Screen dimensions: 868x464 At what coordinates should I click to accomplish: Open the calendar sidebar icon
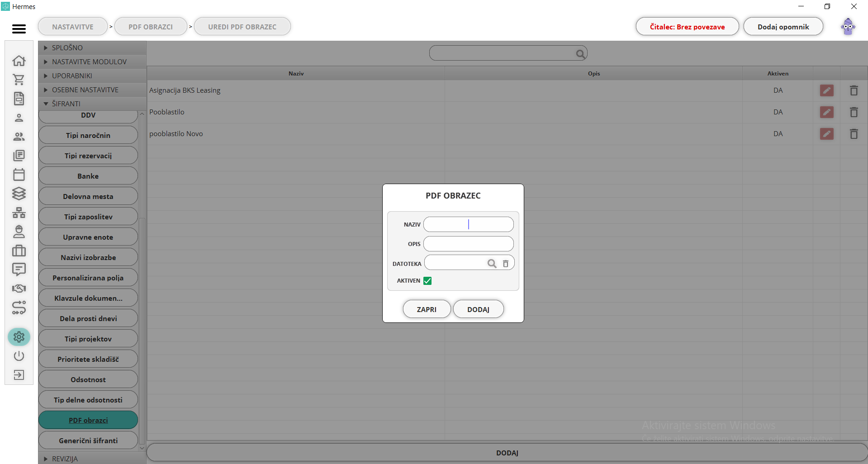19,175
